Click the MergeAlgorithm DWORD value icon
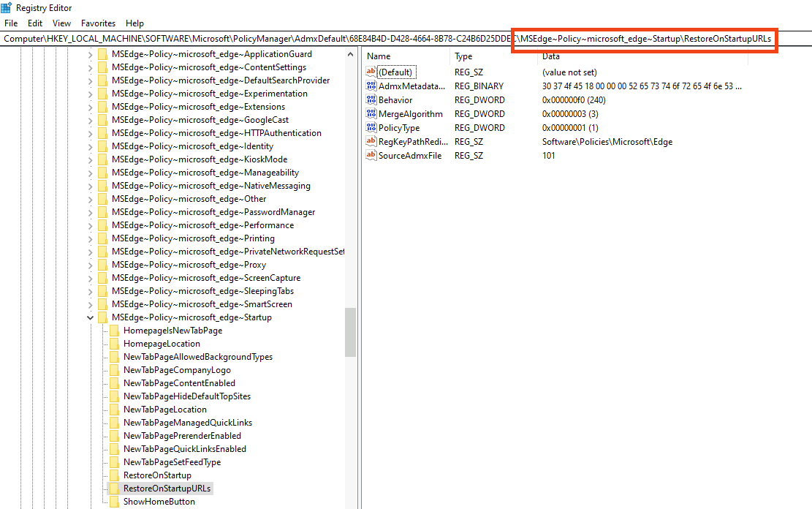The height and width of the screenshot is (509, 812). (371, 113)
